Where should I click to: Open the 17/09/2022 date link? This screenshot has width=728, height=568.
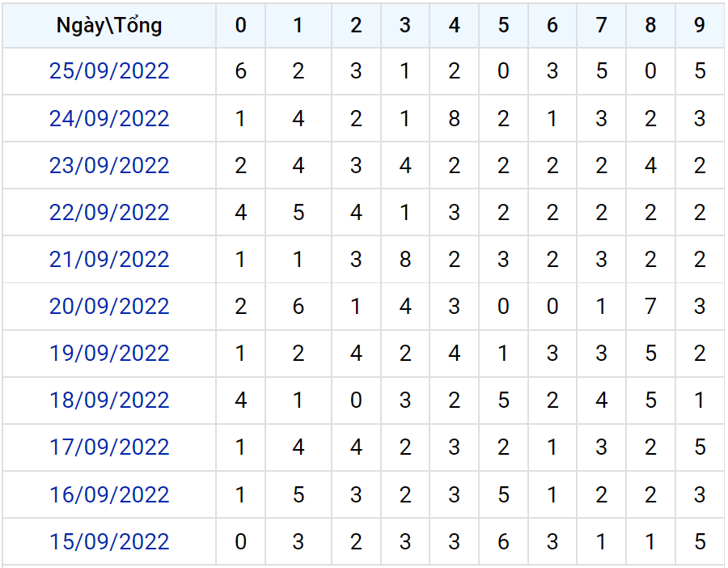coord(109,447)
